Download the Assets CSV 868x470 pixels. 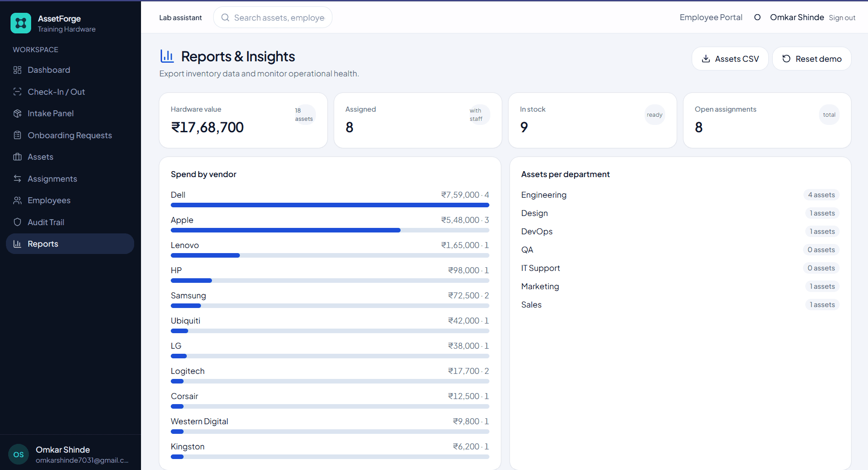[x=730, y=59]
